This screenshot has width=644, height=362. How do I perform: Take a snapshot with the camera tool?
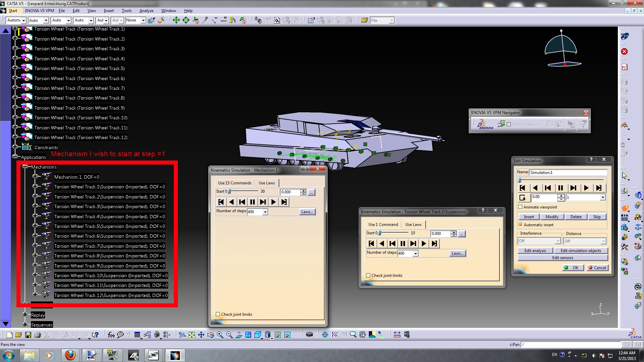pyautogui.click(x=309, y=334)
